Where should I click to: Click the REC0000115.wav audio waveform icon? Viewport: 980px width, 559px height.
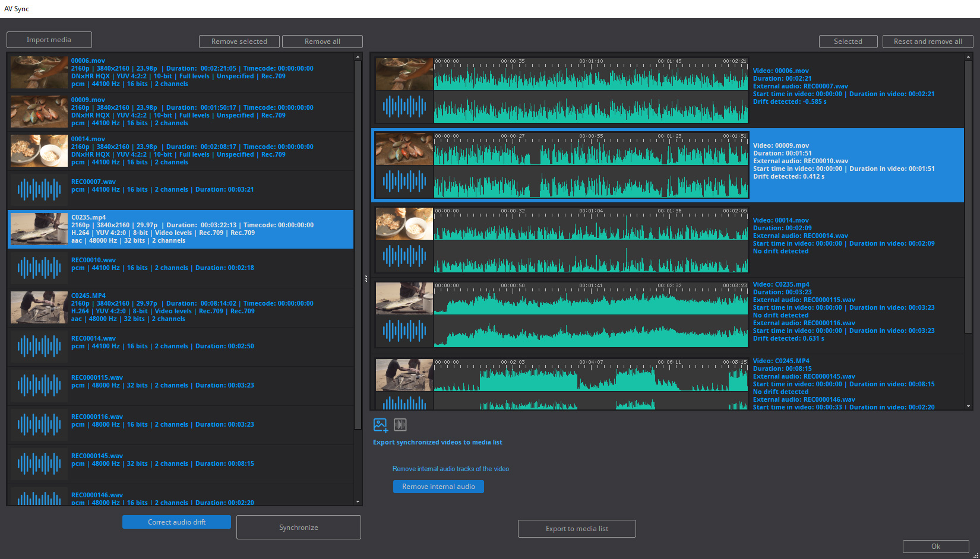(x=39, y=386)
